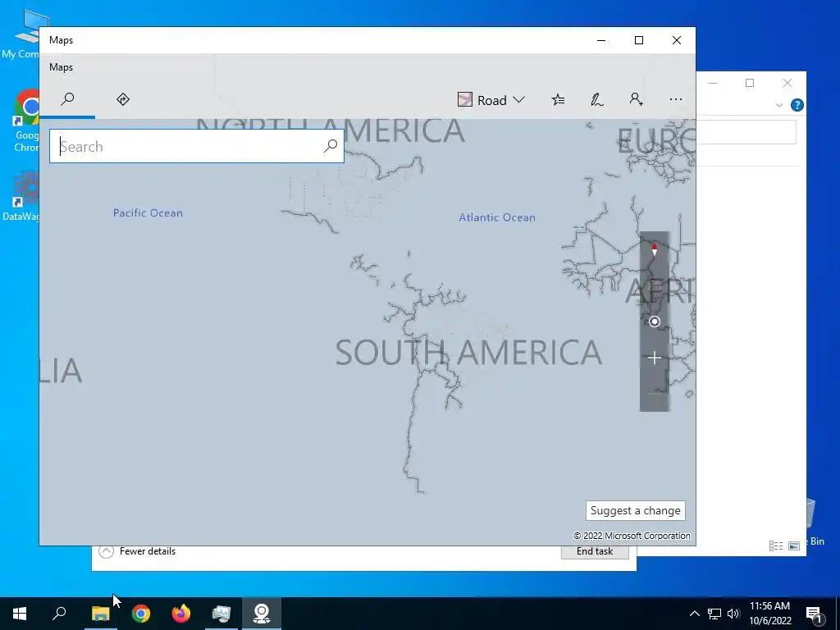Click the Maps app taskbar icon
Image resolution: width=840 pixels, height=630 pixels.
pyautogui.click(x=262, y=614)
